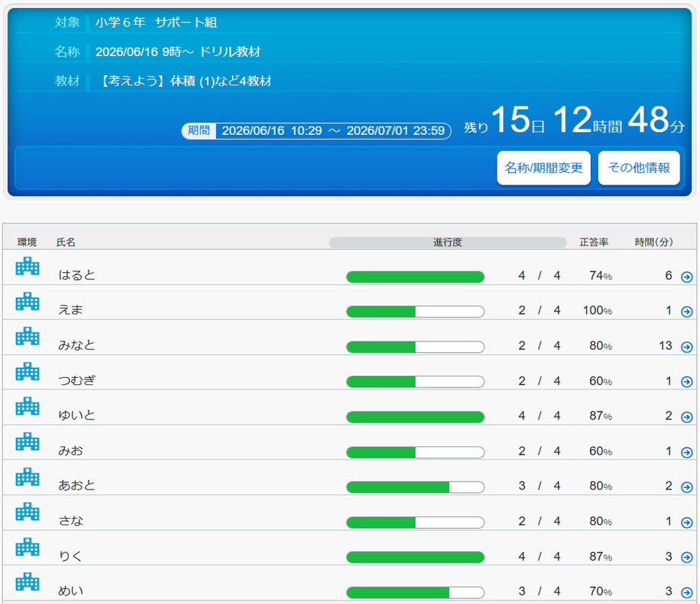This screenshot has height=604, width=700.
Task: Select the student name ゆいと
Action: (x=77, y=415)
